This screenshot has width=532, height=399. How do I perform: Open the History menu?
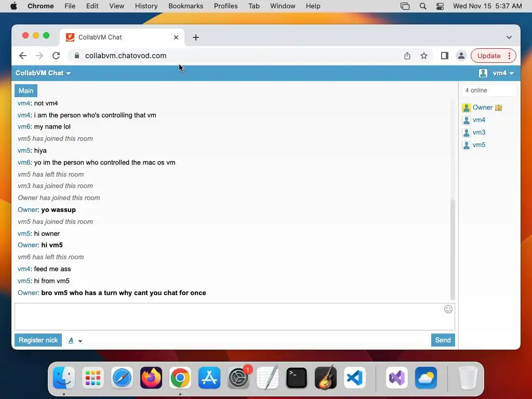click(x=146, y=6)
